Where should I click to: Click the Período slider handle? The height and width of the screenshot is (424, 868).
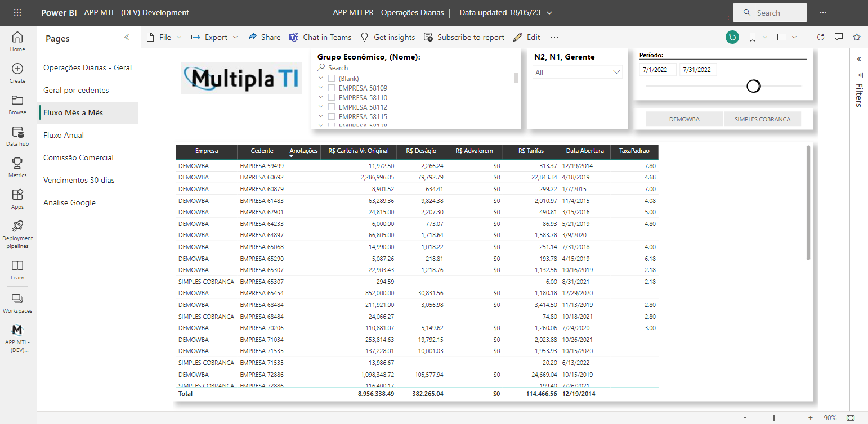[x=753, y=86]
